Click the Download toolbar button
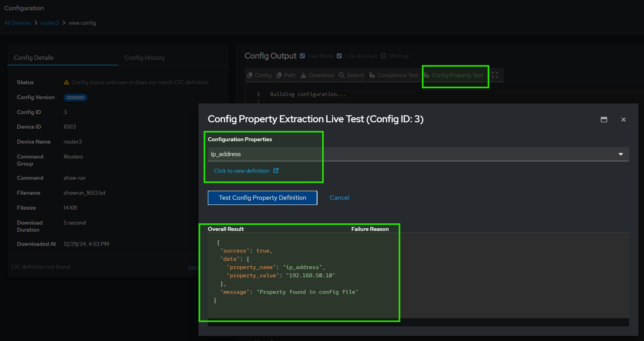644x341 pixels. click(317, 75)
